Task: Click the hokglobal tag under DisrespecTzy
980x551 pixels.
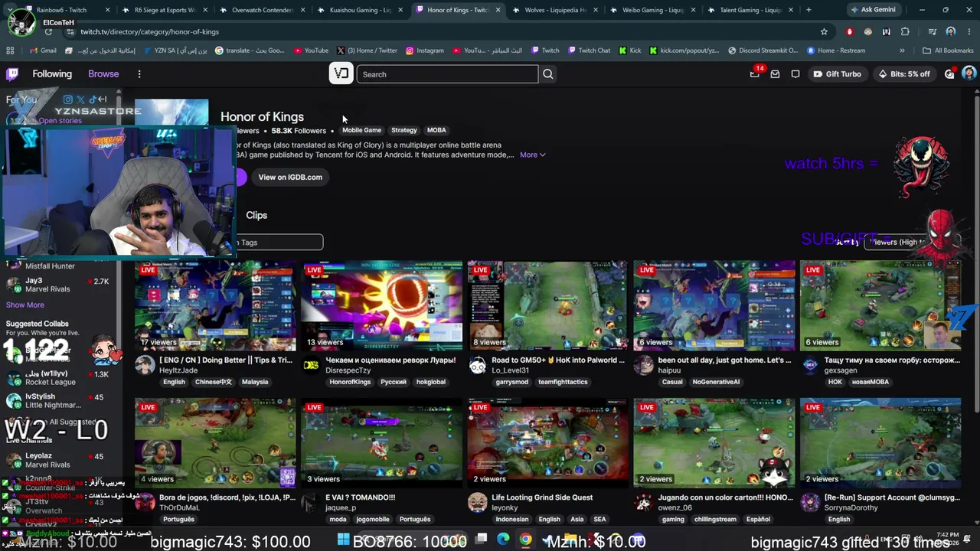Action: 431,382
